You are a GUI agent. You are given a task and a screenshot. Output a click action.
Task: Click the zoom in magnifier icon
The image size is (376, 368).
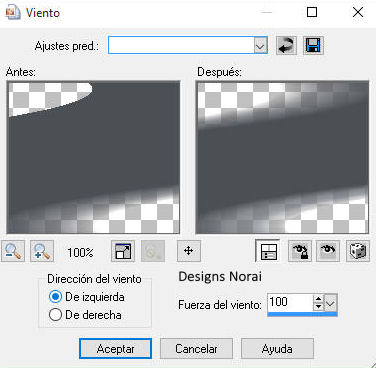[42, 251]
